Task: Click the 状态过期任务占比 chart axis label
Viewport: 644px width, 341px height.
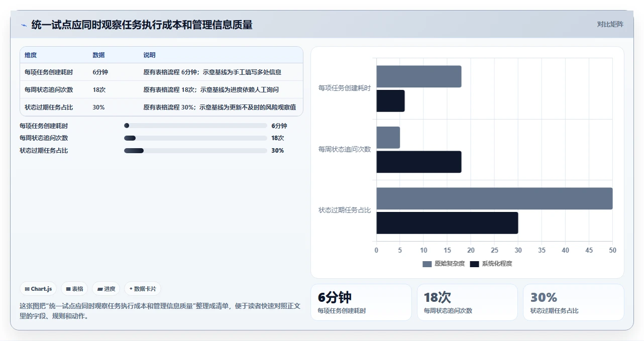Action: pyautogui.click(x=345, y=210)
